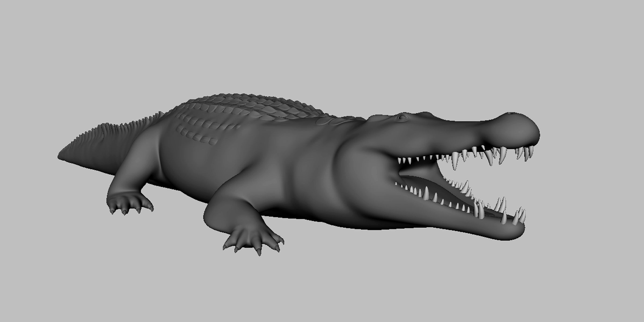Click the tip of the crocodile's tail
This screenshot has height=322, width=644.
click(60, 156)
